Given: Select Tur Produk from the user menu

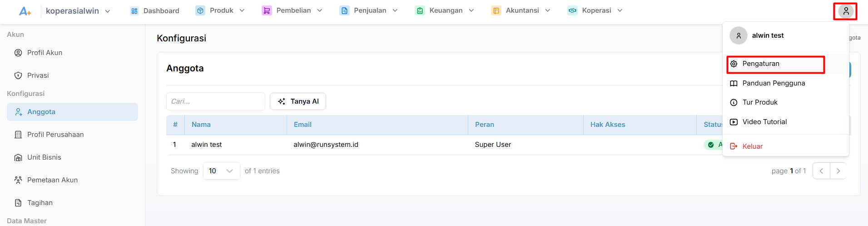Looking at the screenshot, I should [x=786, y=102].
